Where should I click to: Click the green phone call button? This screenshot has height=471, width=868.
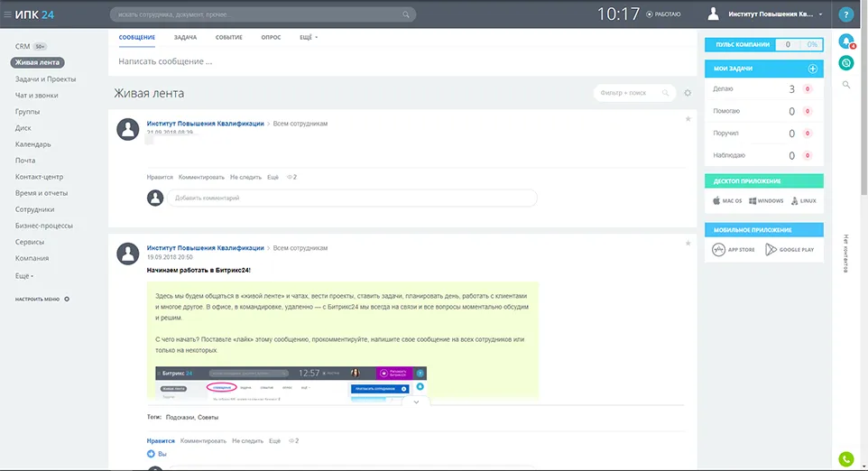(845, 459)
